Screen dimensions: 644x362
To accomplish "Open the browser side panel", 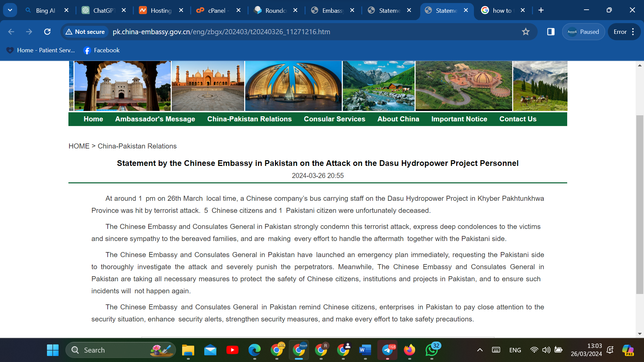I will click(551, 32).
